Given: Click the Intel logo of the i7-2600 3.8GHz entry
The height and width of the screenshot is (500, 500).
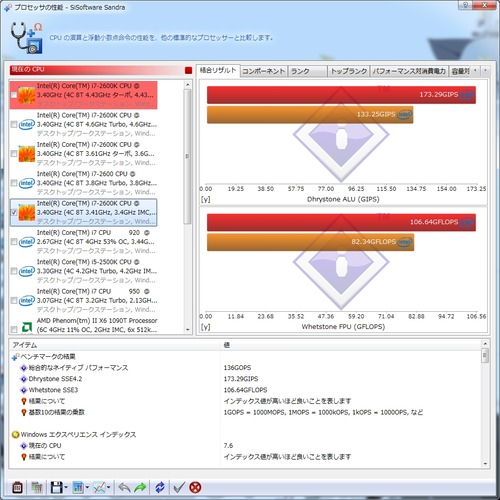Looking at the screenshot, I should (27, 183).
